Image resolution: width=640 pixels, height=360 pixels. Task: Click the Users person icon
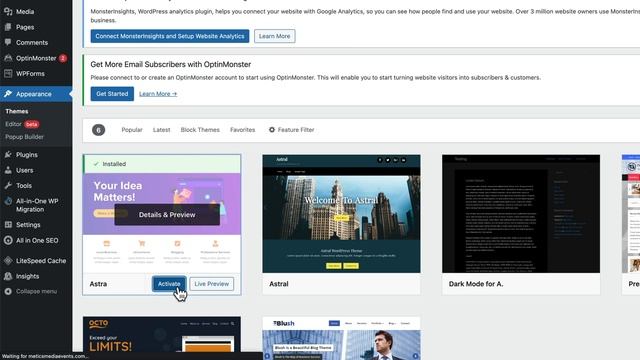coord(8,170)
